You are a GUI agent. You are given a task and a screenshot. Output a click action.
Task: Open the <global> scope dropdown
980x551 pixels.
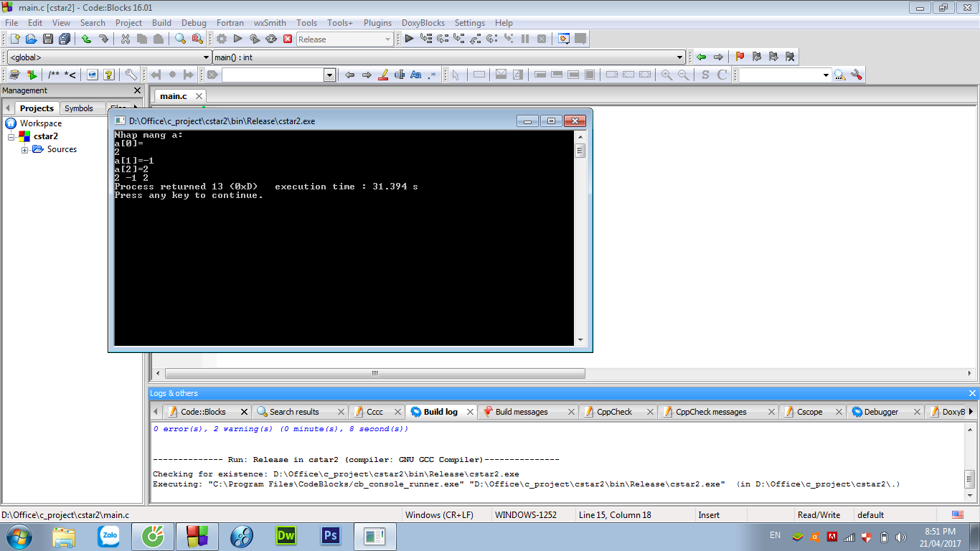(x=206, y=57)
